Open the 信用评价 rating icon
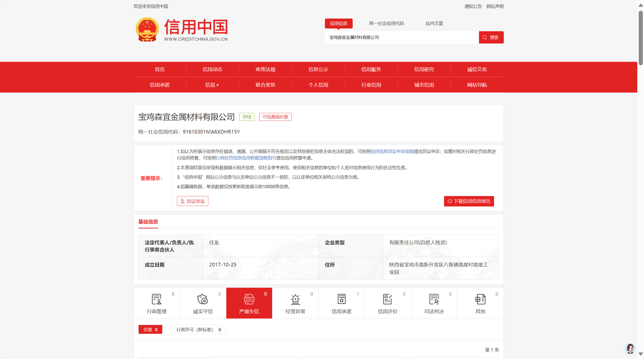644x359 pixels. [x=388, y=299]
